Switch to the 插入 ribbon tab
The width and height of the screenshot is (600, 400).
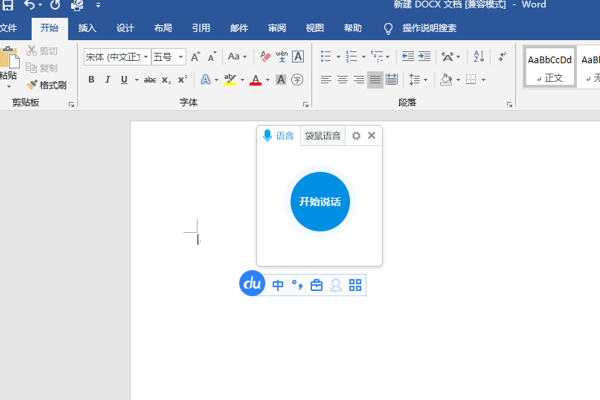87,28
